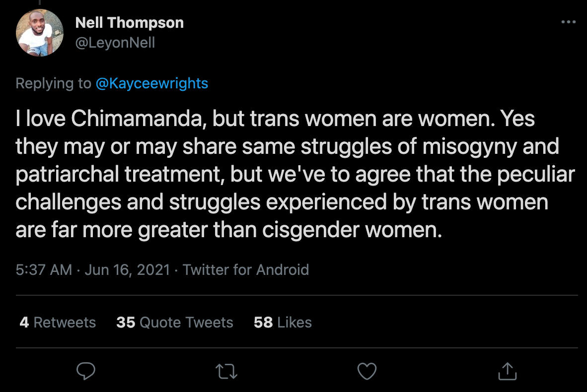The image size is (587, 392).
Task: Click the reply speech bubble icon
Action: pos(86,371)
